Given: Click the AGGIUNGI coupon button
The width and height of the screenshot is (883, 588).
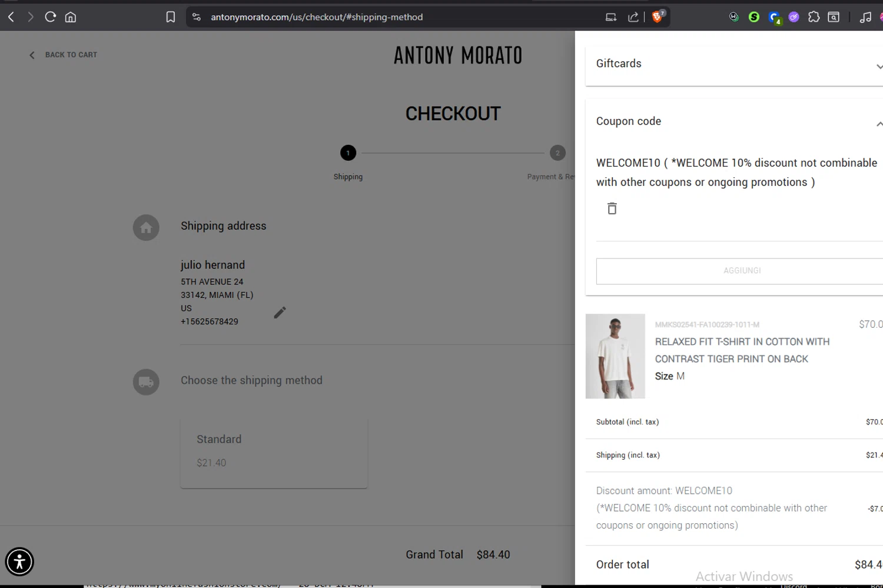Looking at the screenshot, I should point(740,271).
